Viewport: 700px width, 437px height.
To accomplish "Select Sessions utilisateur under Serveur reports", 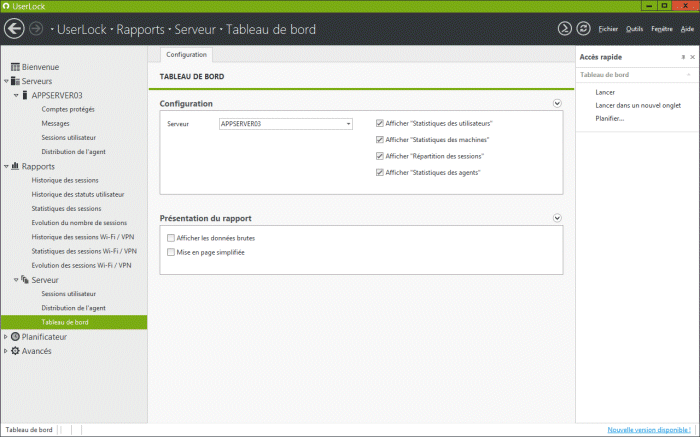I will pos(68,294).
